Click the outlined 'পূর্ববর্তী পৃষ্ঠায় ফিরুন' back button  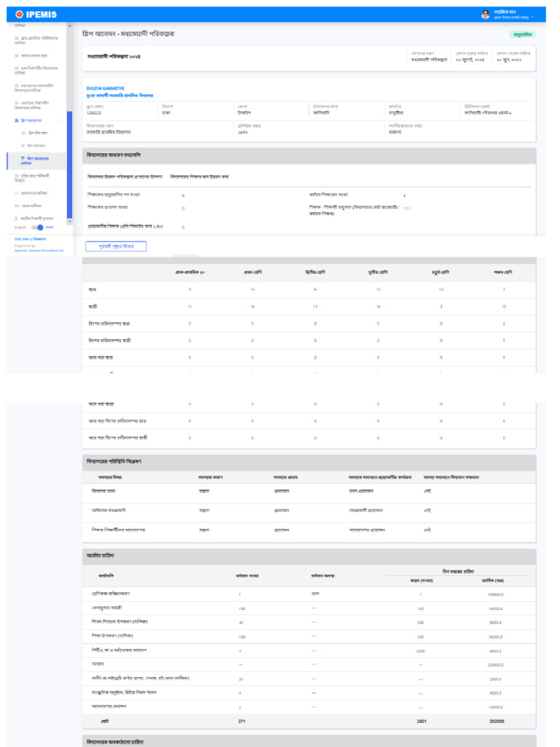point(116,247)
